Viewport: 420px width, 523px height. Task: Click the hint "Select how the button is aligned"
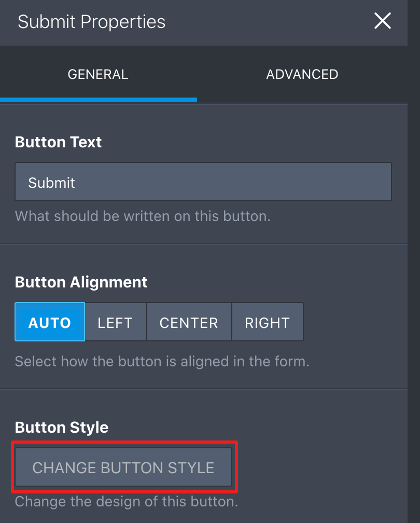(162, 361)
